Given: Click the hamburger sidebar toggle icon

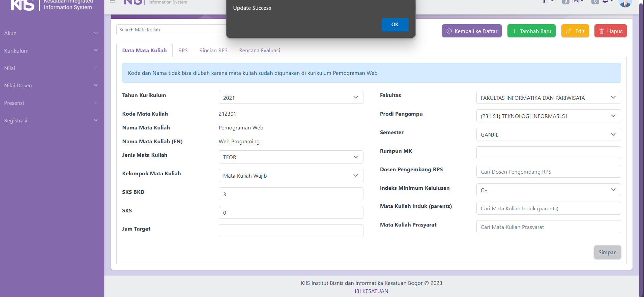Looking at the screenshot, I should pos(113,2).
